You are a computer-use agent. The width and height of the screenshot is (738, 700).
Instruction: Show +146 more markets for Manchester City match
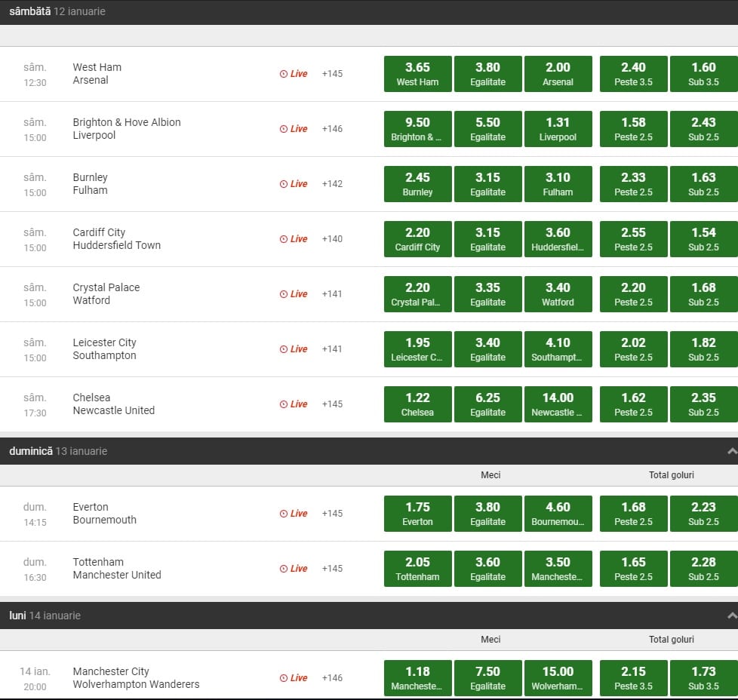click(332, 678)
